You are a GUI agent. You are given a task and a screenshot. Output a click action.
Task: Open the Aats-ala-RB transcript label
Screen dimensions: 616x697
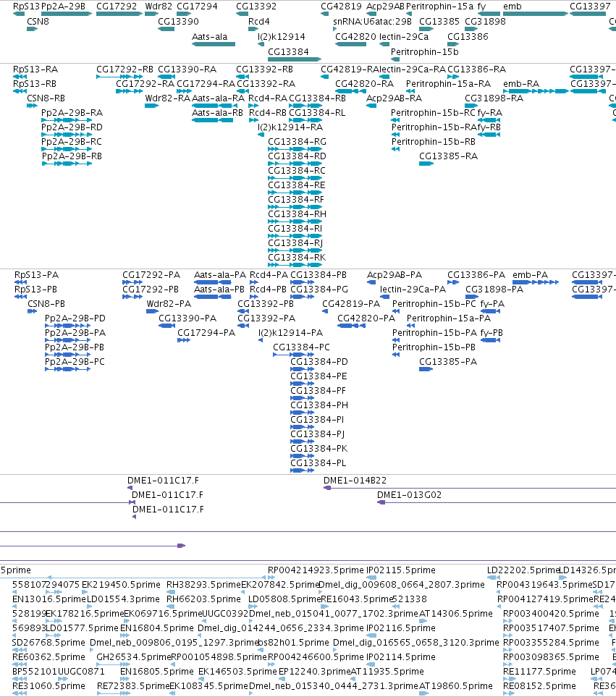tap(217, 113)
